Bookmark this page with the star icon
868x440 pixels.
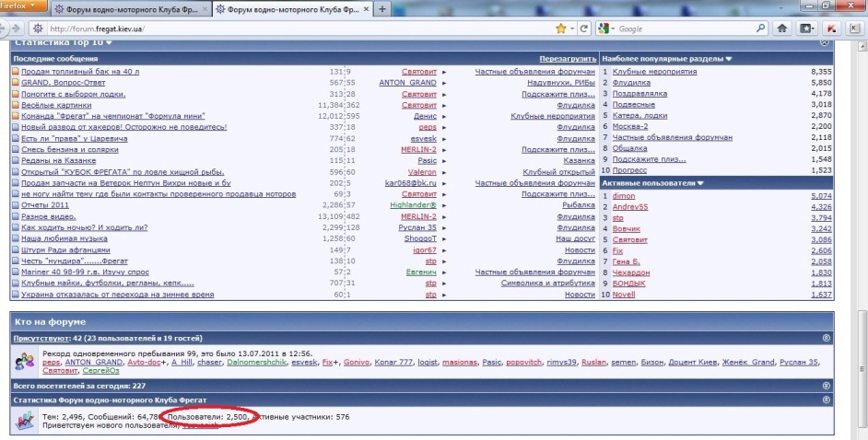561,29
